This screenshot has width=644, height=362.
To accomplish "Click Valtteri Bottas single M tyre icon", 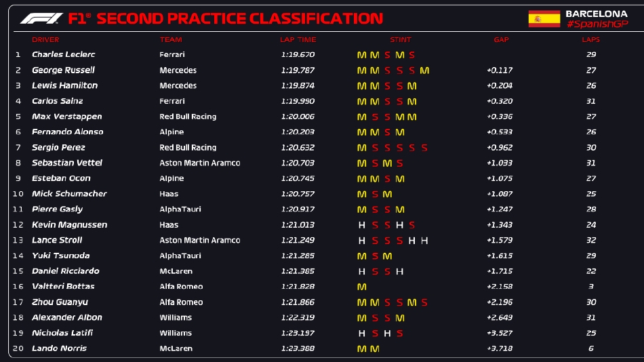I will tap(361, 287).
